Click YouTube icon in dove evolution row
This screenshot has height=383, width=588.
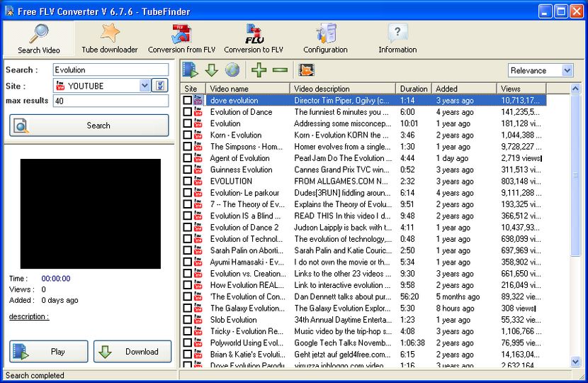pyautogui.click(x=198, y=100)
